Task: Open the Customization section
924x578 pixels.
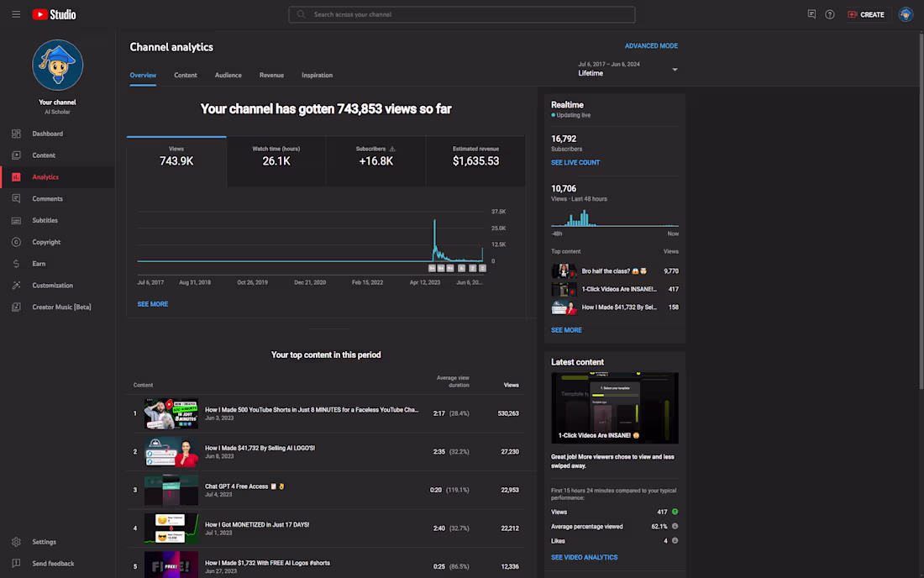Action: 52,285
